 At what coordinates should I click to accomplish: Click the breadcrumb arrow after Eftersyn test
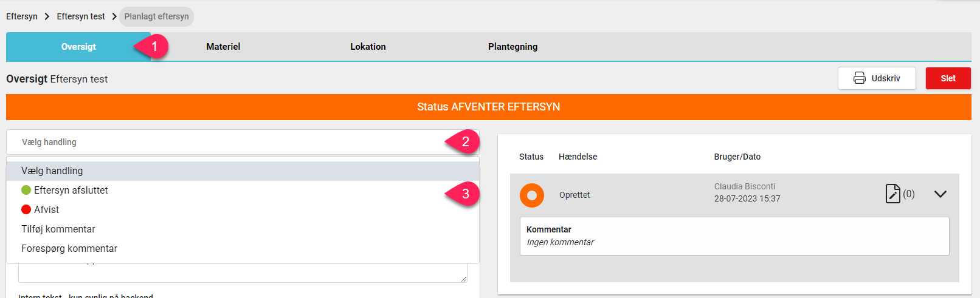pyautogui.click(x=114, y=16)
